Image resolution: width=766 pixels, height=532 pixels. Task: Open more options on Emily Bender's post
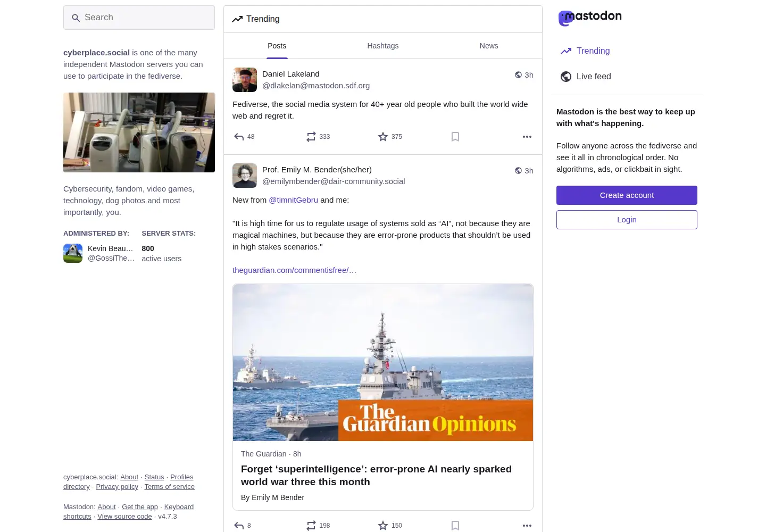coord(527,526)
